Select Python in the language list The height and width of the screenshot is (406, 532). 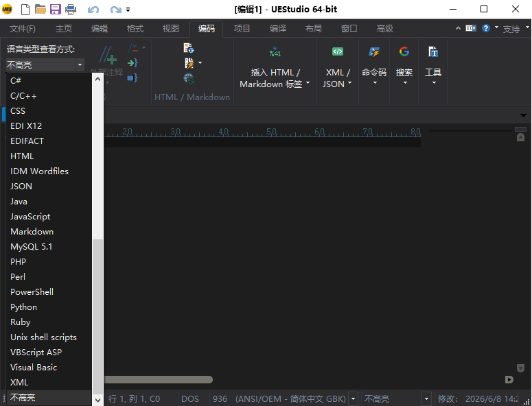tap(49, 307)
